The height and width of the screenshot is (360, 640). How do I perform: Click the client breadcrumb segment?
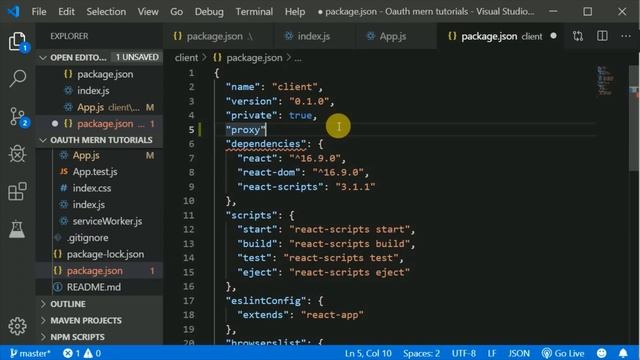pyautogui.click(x=186, y=58)
